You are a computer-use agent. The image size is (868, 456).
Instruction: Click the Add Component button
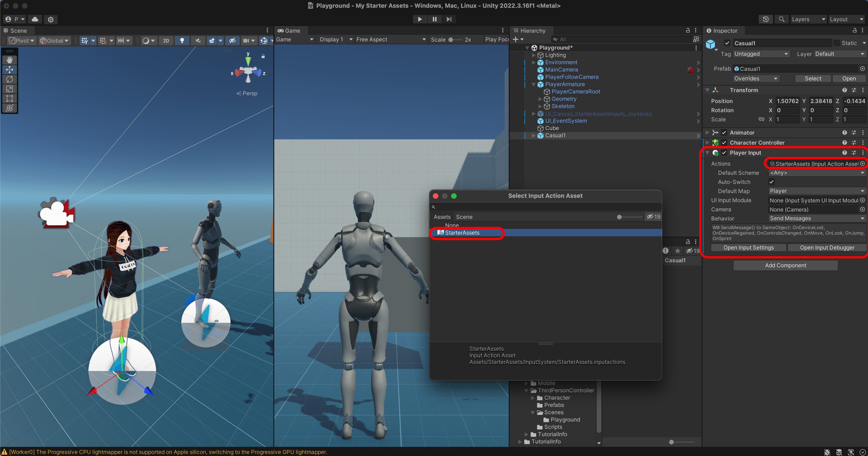785,265
